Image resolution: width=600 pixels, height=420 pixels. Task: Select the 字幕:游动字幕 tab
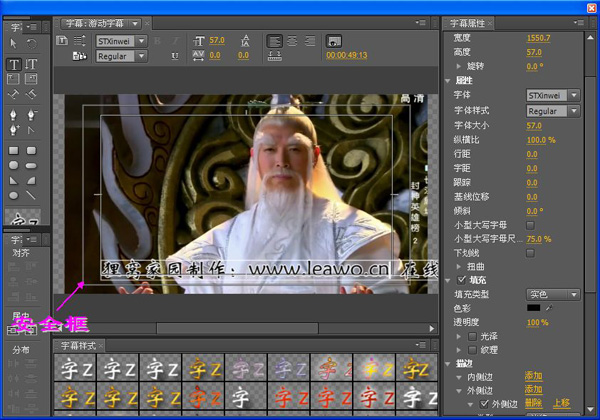95,24
